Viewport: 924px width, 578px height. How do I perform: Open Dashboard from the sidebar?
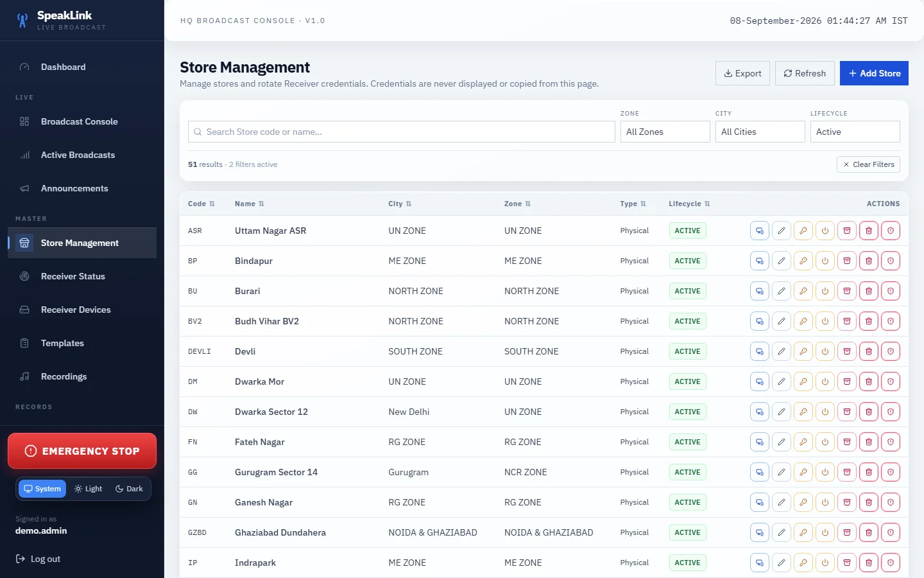click(x=82, y=67)
